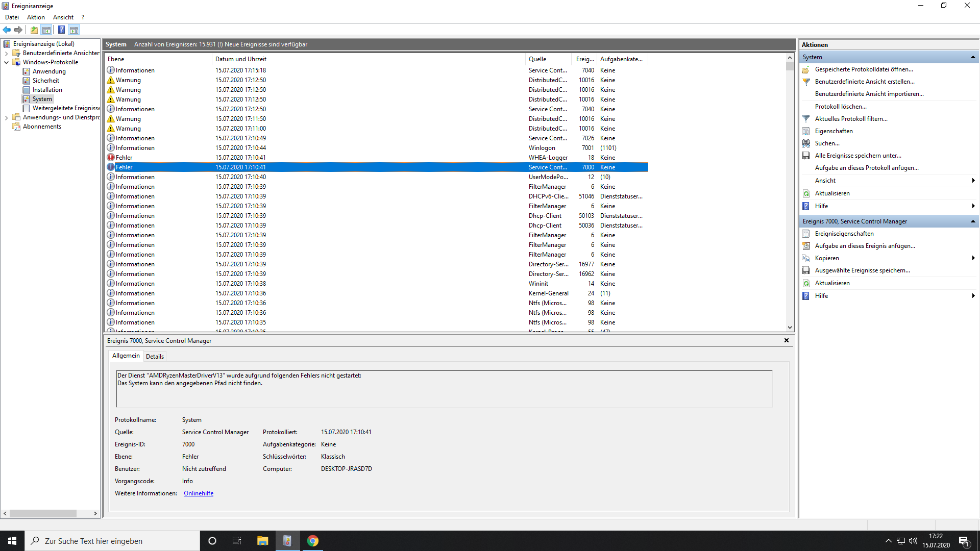
Task: Open the Aktion menu
Action: (x=36, y=17)
